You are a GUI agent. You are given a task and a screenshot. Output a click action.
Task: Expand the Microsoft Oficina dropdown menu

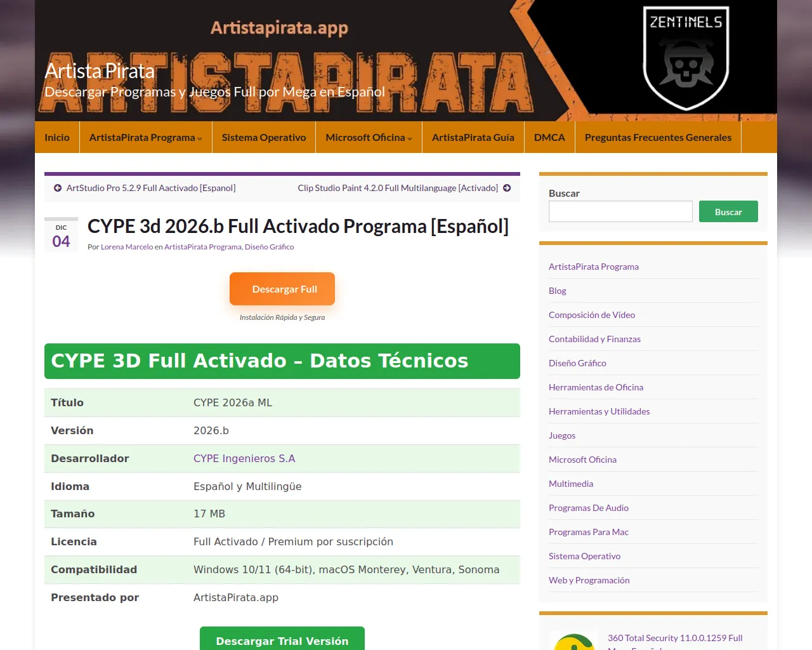coord(369,138)
